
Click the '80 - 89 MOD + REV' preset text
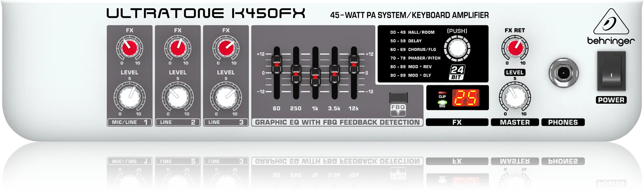click(411, 67)
